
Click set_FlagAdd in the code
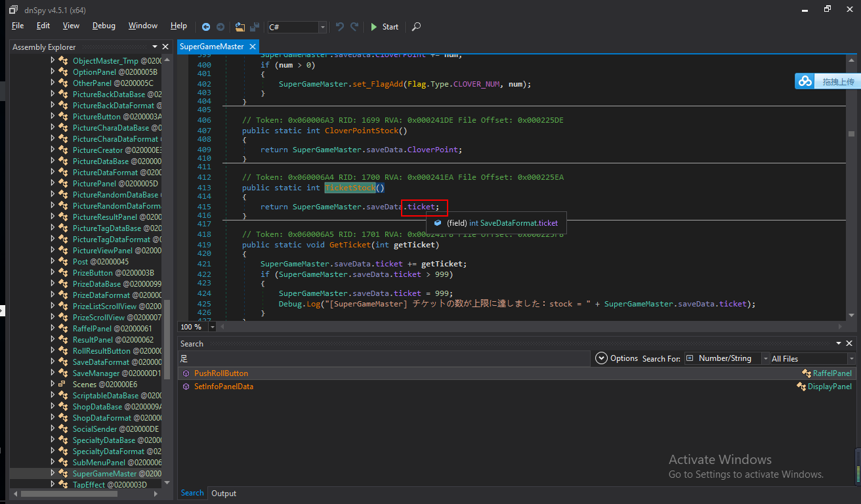click(x=376, y=84)
